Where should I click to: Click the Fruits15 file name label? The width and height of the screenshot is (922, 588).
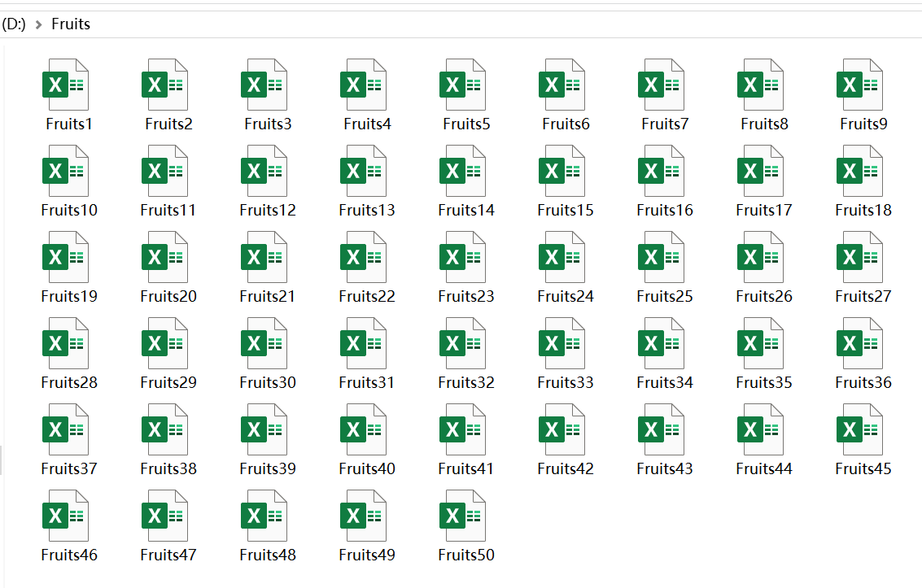click(x=566, y=211)
